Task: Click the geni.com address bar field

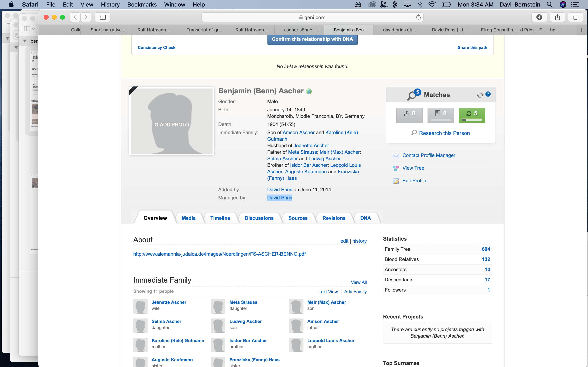Action: coord(312,17)
